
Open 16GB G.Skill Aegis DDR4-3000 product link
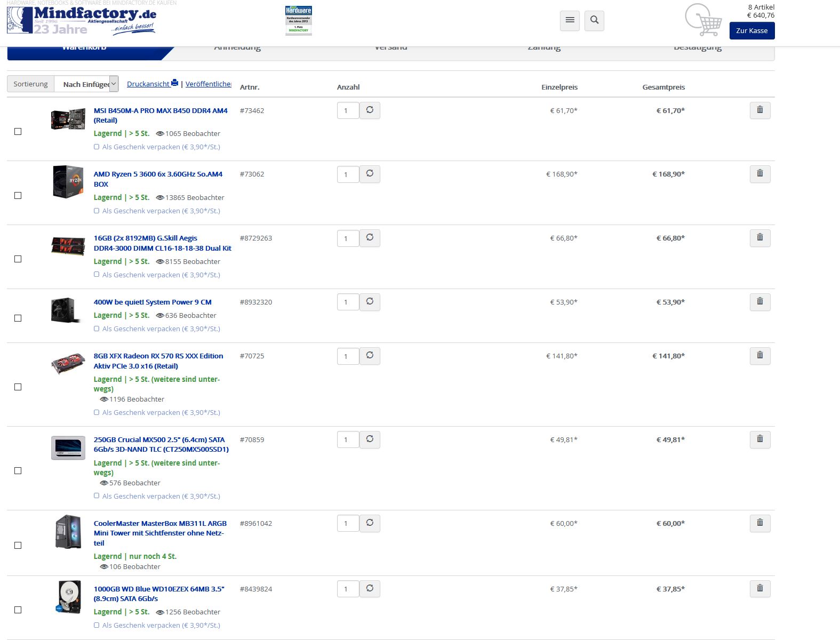[163, 243]
